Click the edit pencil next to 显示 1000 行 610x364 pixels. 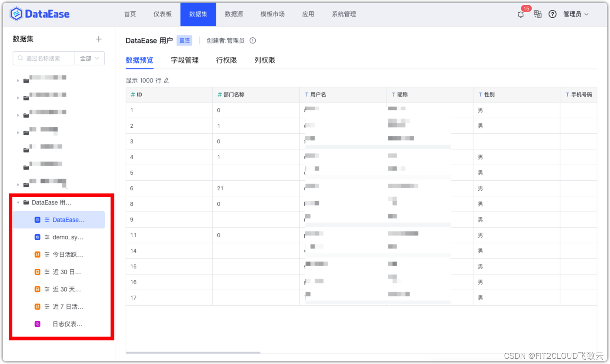(x=167, y=80)
